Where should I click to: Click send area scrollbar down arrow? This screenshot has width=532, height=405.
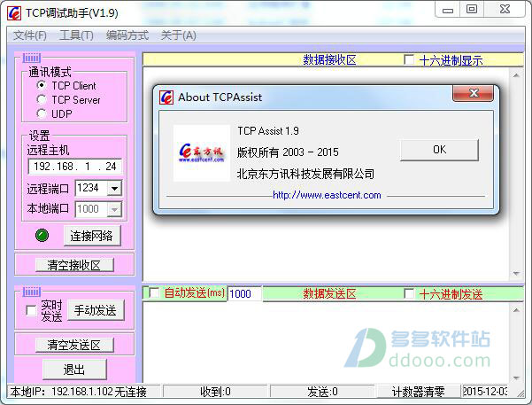tap(516, 378)
